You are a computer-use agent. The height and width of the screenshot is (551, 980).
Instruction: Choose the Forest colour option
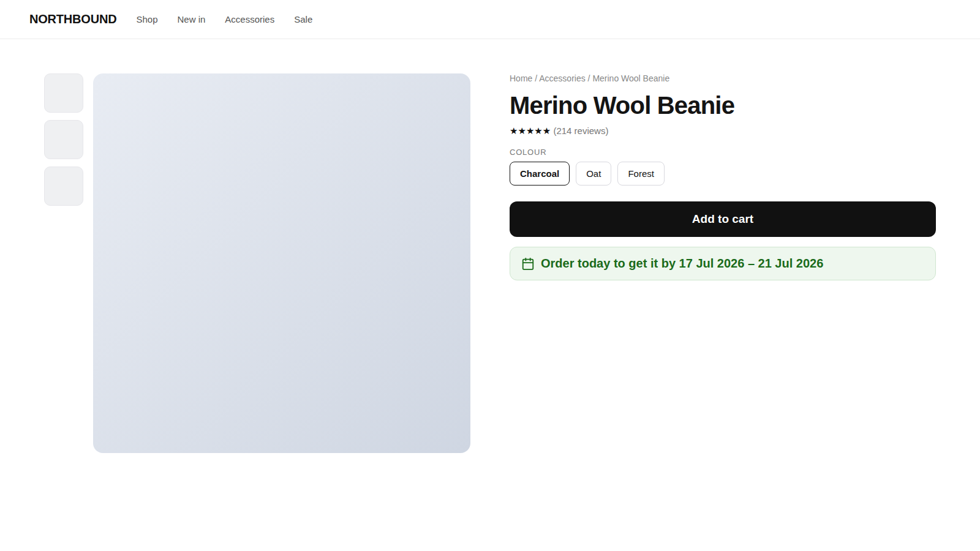(641, 174)
